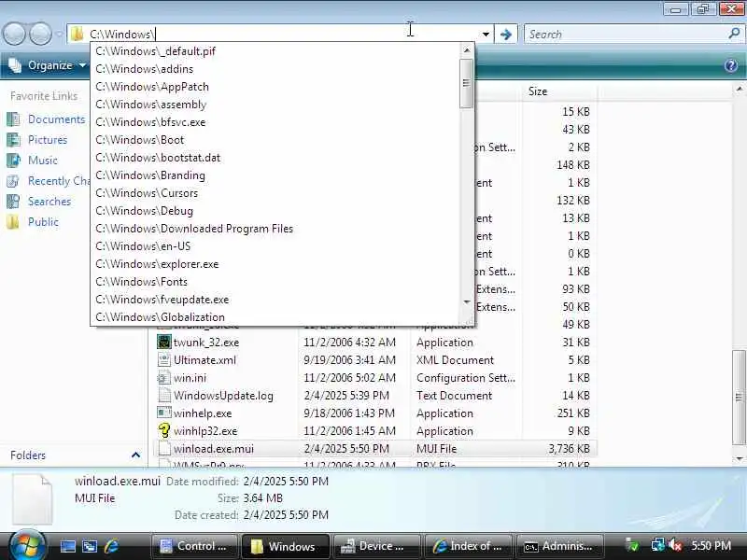Click the Public folder icon
The image size is (747, 560).
pyautogui.click(x=13, y=222)
